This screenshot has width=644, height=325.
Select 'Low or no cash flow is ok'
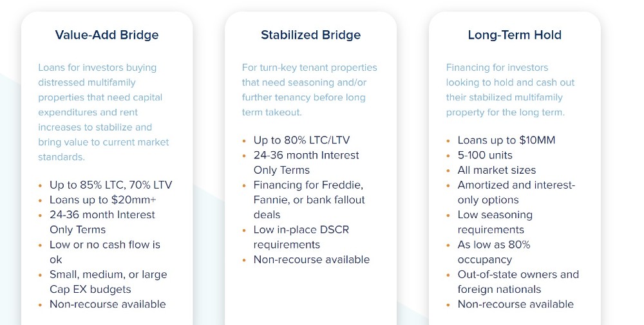pos(105,252)
